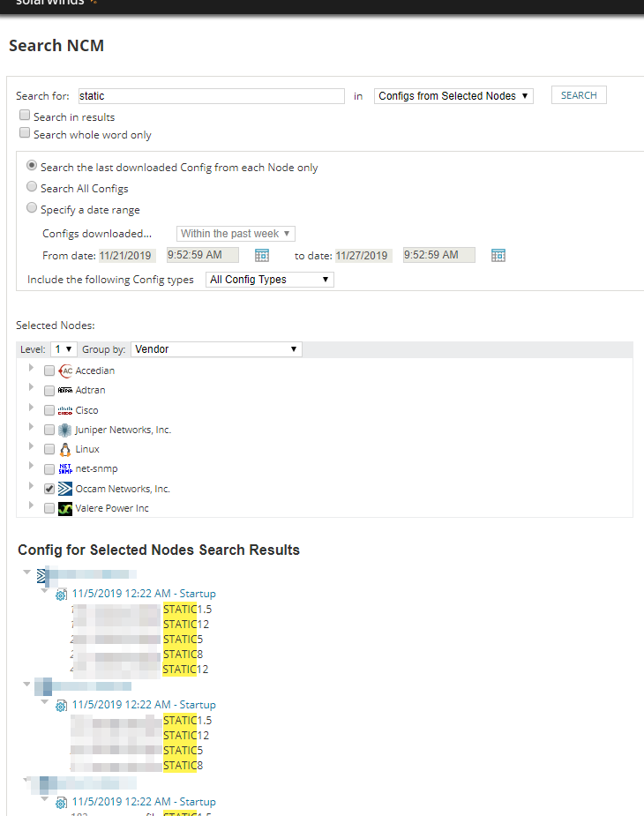
Task: Expand the Cisco vendor tree node
Action: (31, 407)
